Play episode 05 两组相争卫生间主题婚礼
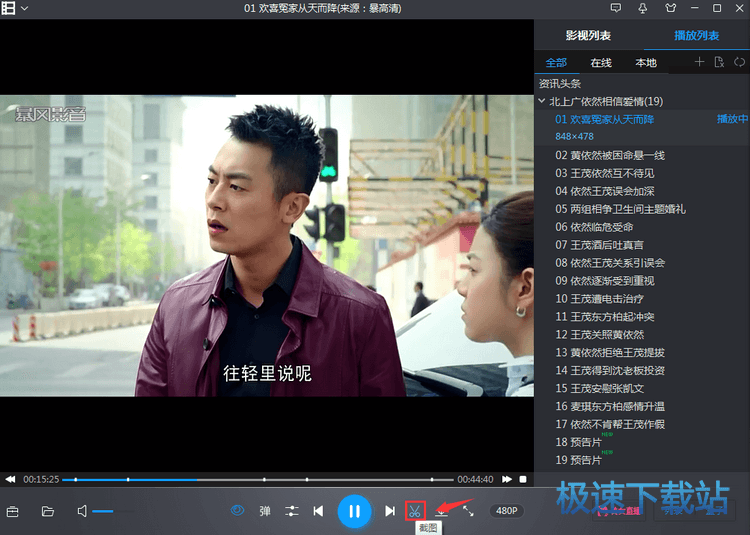Screen dimensions: 750x535 tap(620, 209)
